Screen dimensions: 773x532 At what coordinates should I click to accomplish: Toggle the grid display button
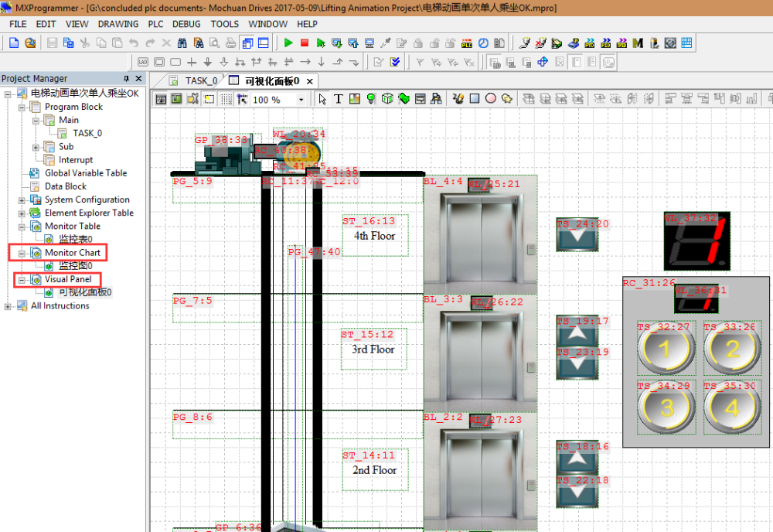point(226,99)
